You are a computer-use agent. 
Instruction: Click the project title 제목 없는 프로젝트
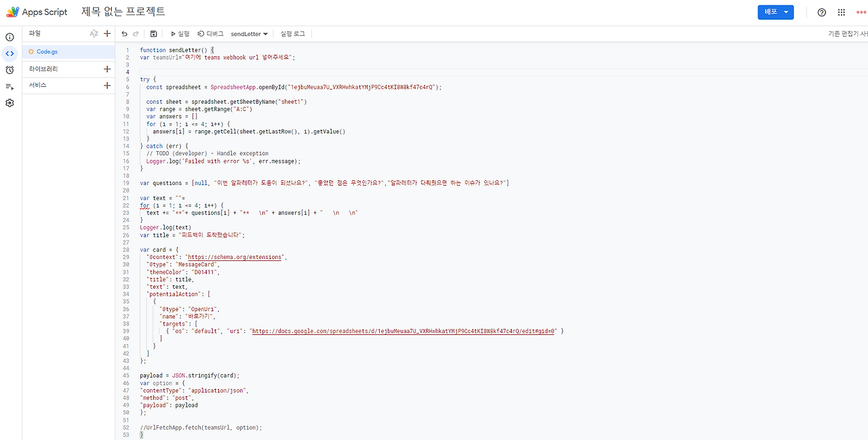click(123, 12)
